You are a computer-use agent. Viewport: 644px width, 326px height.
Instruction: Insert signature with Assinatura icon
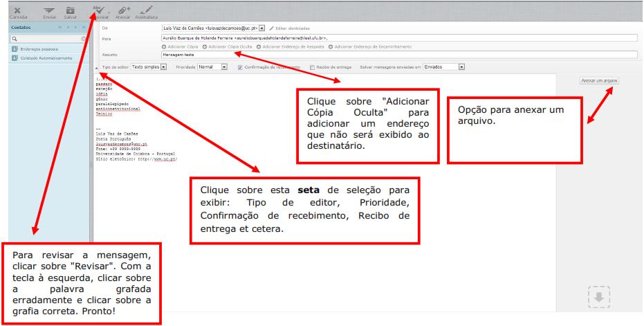click(x=147, y=10)
